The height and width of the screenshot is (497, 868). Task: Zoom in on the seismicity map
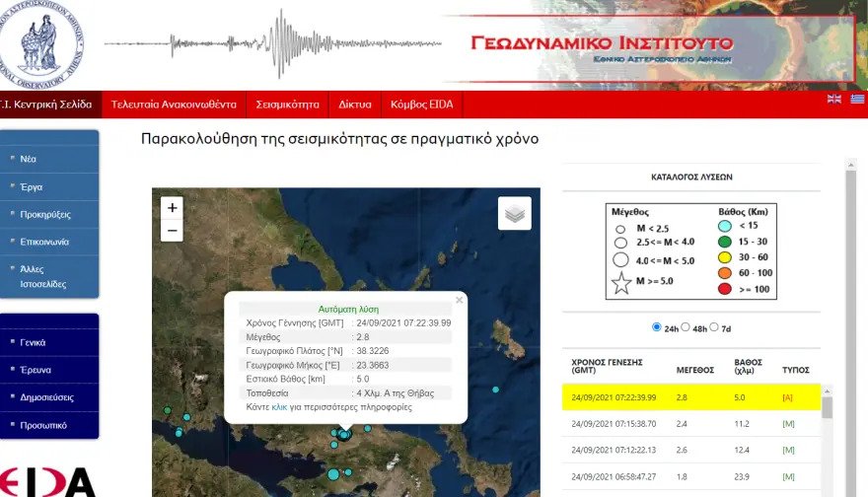pos(173,207)
